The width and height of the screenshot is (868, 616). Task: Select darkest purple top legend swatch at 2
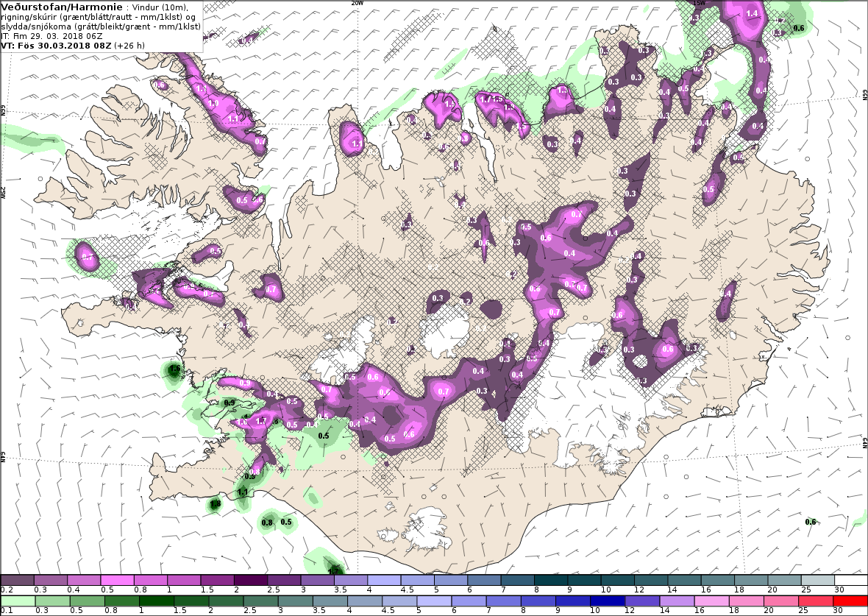(x=251, y=580)
